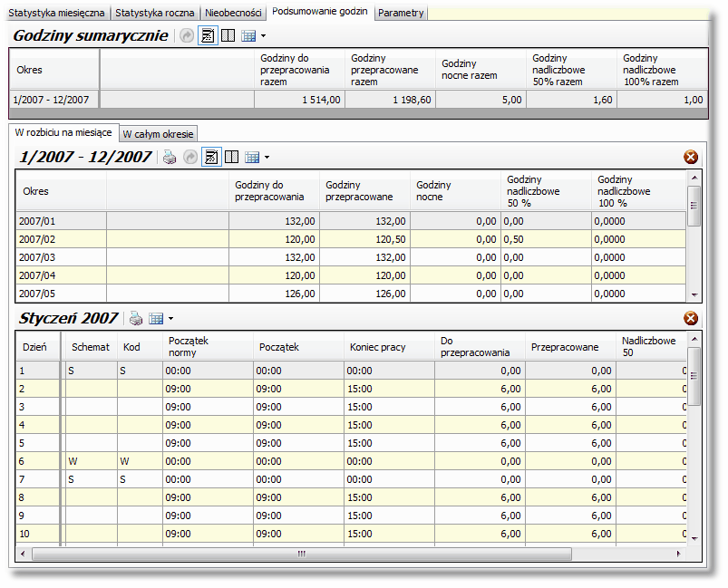The image size is (728, 588).
Task: Switch to the W całym okresie tab
Action: pyautogui.click(x=158, y=134)
